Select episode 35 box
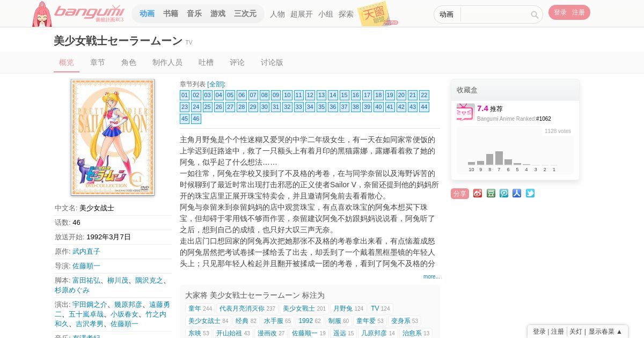The height and width of the screenshot is (338, 644). click(x=321, y=107)
